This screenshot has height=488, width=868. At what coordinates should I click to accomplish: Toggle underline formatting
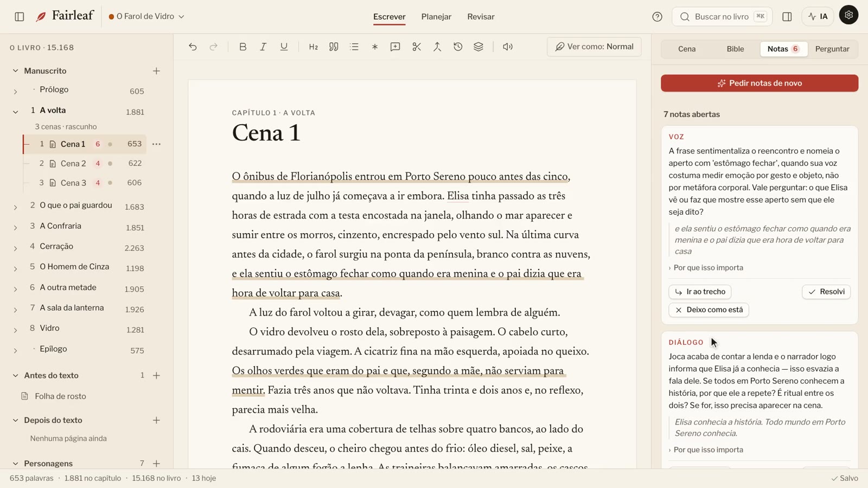(x=284, y=47)
